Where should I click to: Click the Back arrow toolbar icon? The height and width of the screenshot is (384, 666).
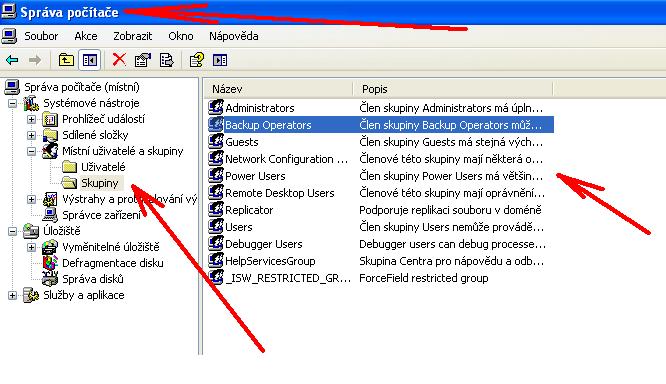pyautogui.click(x=12, y=60)
